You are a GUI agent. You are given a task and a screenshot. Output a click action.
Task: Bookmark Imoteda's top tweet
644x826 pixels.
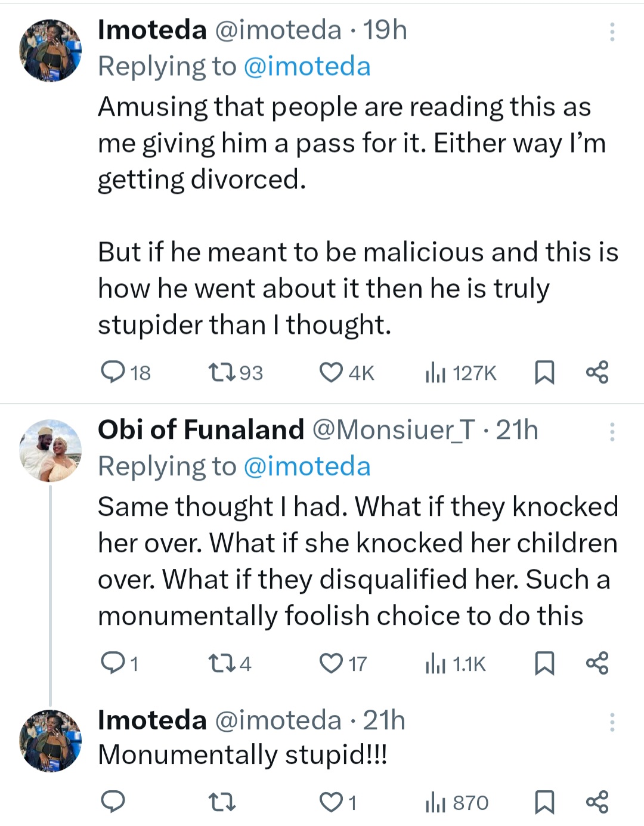click(544, 373)
